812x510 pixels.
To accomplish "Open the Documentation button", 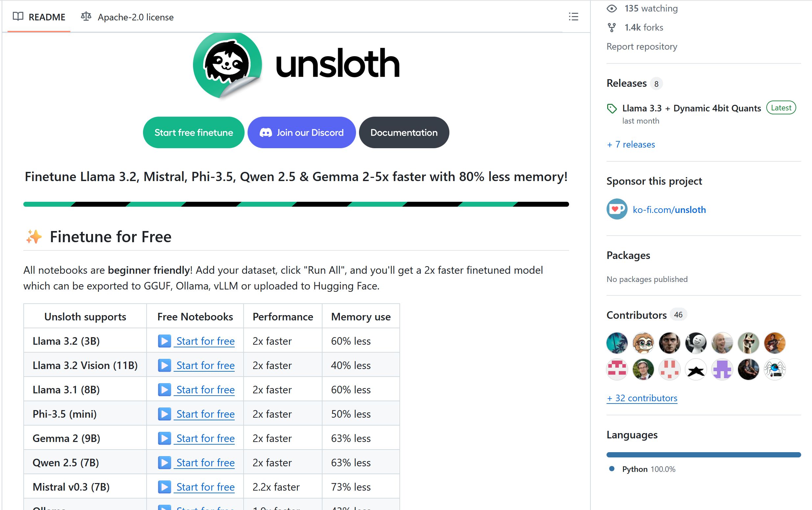I will point(404,132).
